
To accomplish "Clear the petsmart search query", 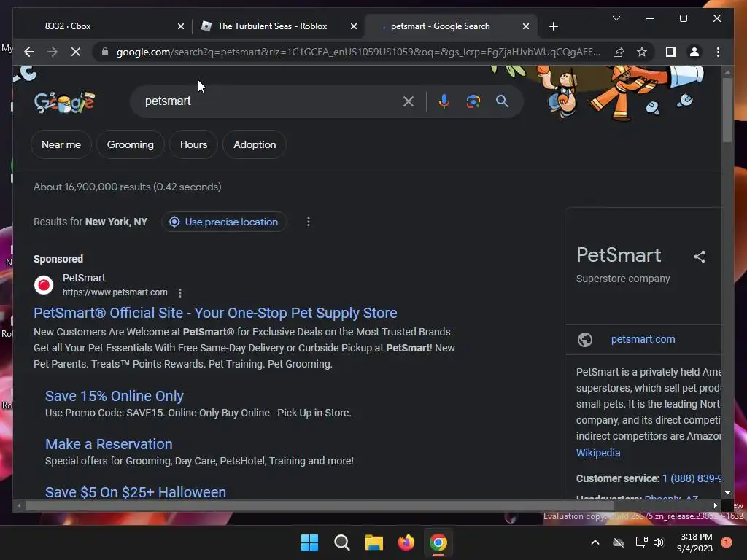I will [409, 101].
